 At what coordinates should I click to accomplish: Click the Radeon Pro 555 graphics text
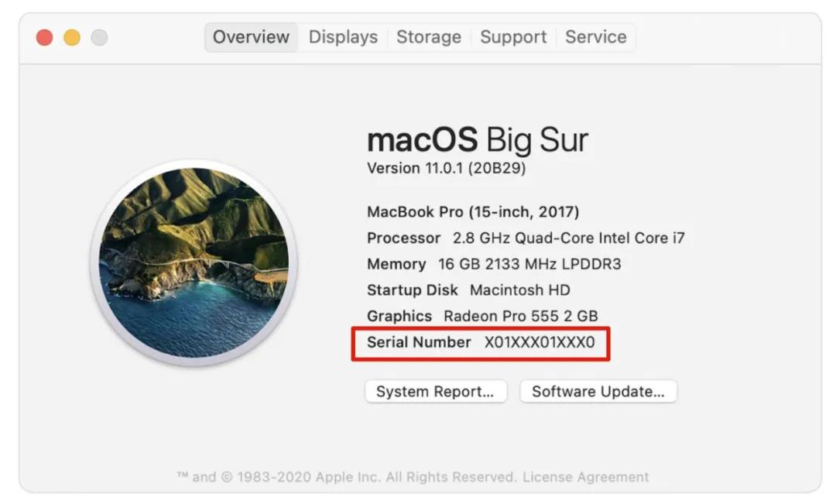(x=520, y=316)
